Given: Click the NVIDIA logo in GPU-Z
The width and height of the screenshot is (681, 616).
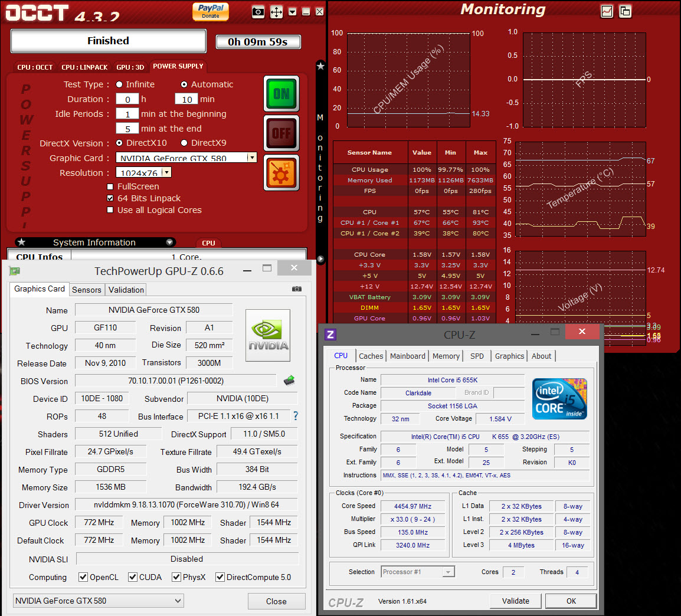Looking at the screenshot, I should [268, 336].
